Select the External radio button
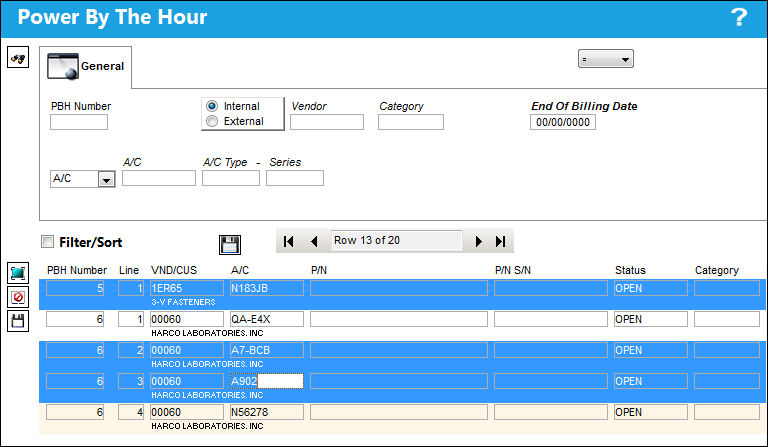Image resolution: width=768 pixels, height=447 pixels. tap(212, 121)
